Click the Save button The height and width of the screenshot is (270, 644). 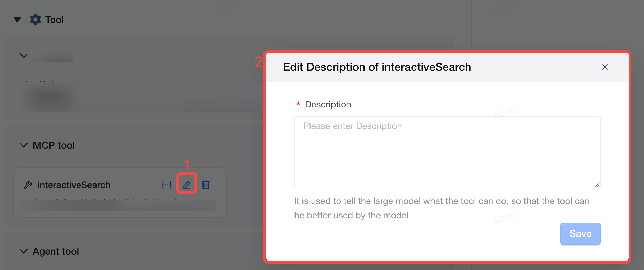[x=581, y=234]
